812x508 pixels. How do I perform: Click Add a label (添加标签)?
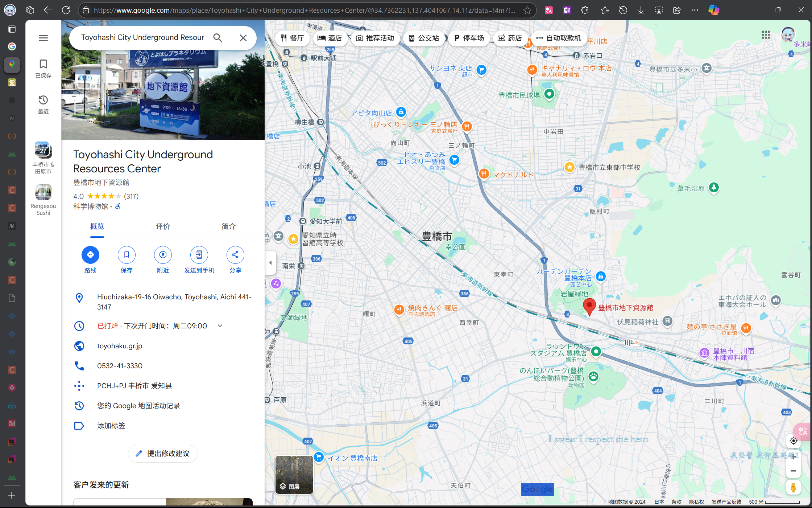111,426
